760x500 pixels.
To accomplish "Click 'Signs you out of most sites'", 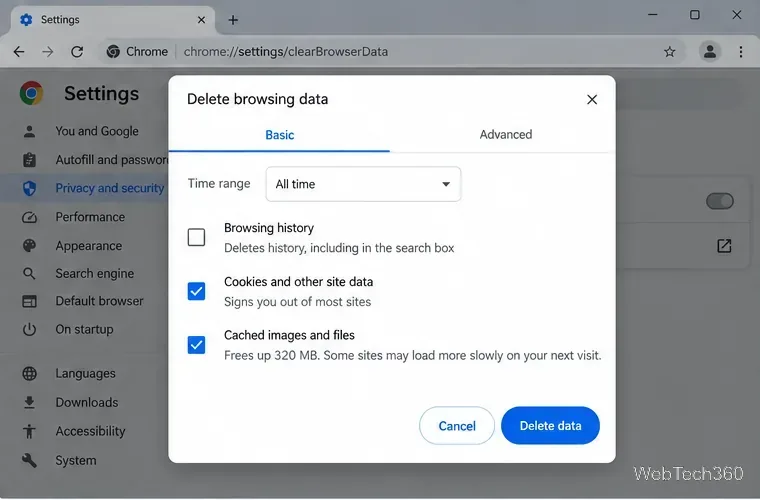I will pyautogui.click(x=297, y=302).
